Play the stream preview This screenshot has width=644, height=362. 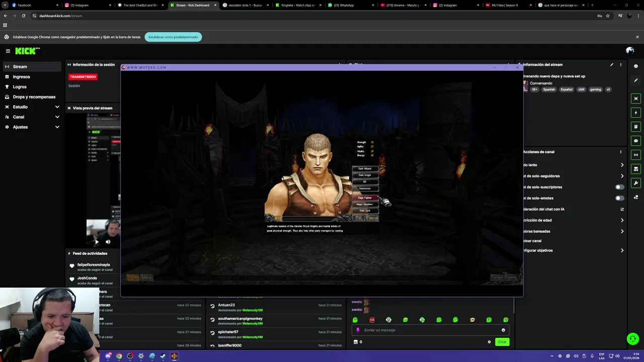(97, 242)
